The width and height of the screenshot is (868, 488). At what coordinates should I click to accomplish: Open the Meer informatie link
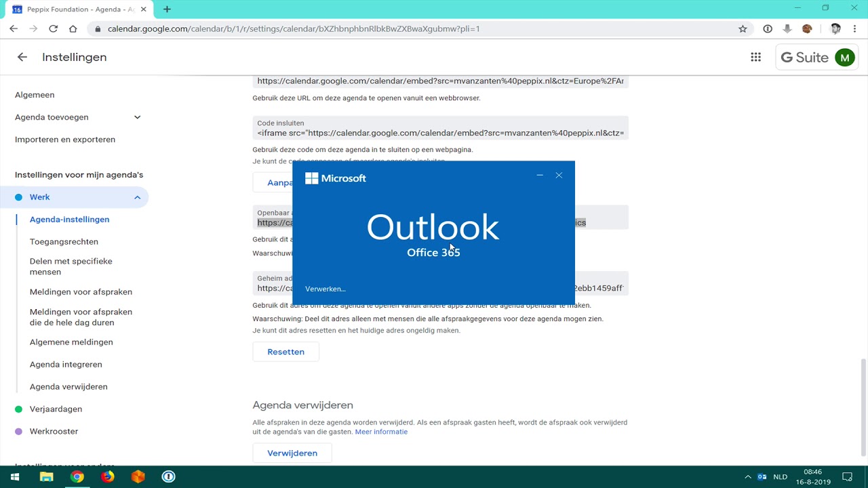coord(381,432)
